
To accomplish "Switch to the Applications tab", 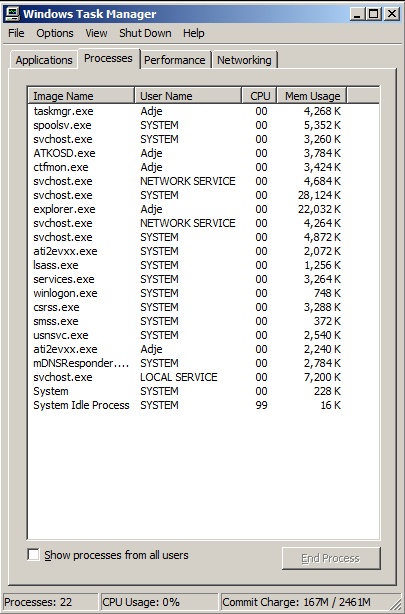I will [44, 60].
